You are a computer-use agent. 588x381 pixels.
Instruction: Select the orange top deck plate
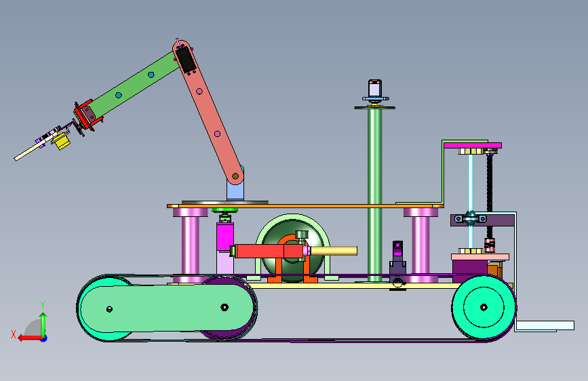(305, 206)
